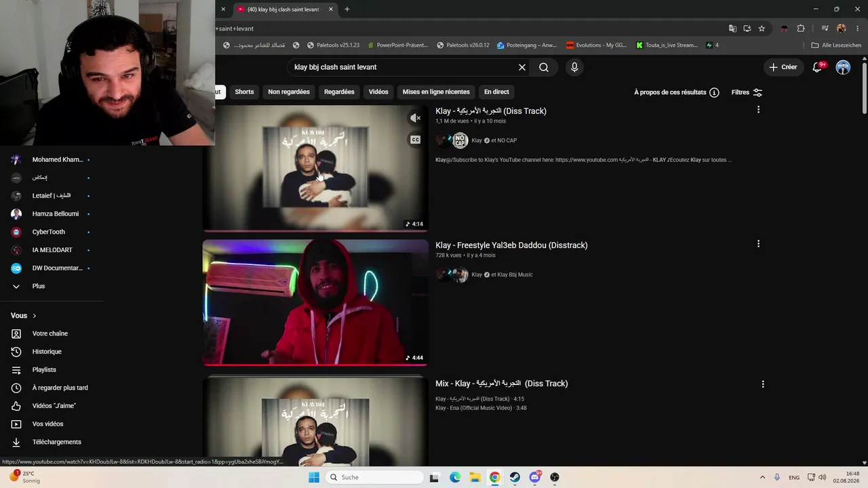
Task: Open the Posteingang bookmark
Action: point(527,45)
